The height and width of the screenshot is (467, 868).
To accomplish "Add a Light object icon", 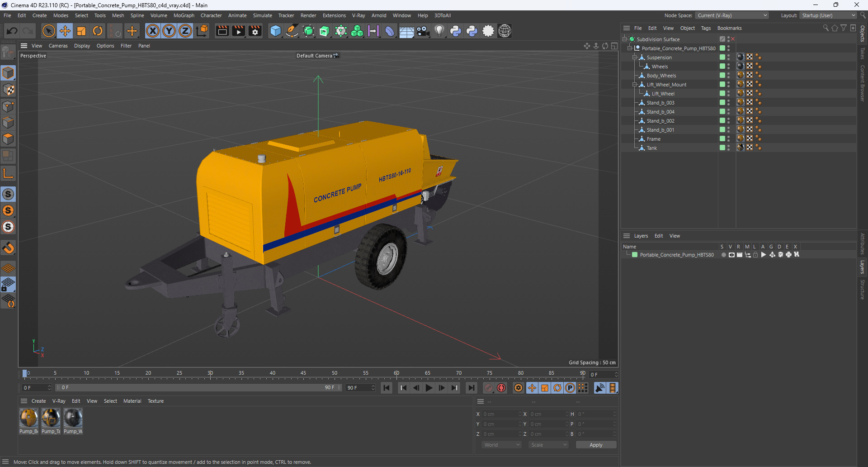I will tap(439, 31).
